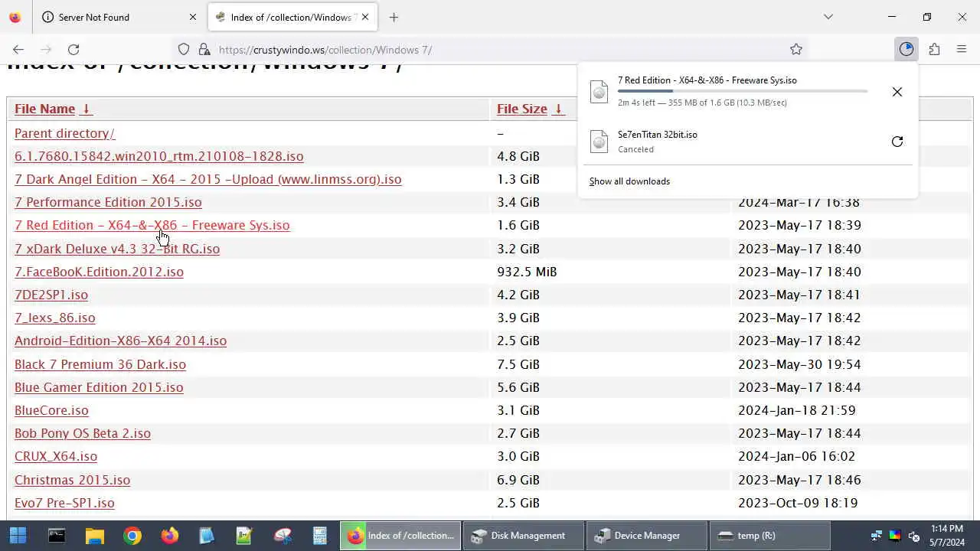Select the Index of /collection/Windows 7 tab

tap(293, 17)
